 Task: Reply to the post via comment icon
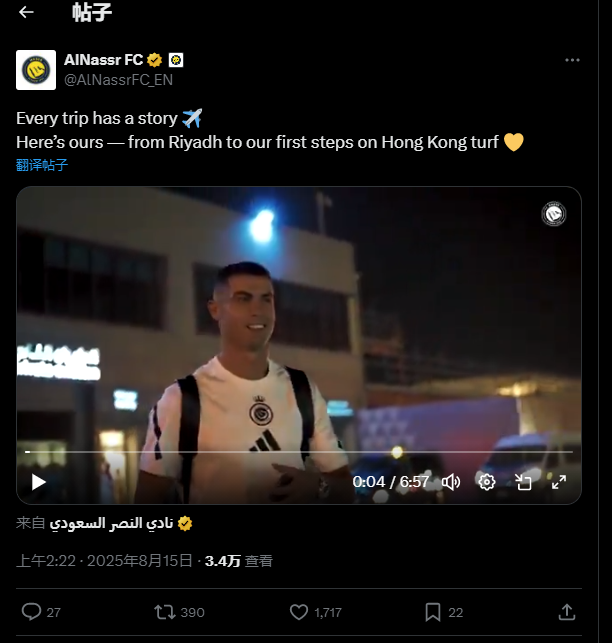click(x=31, y=612)
